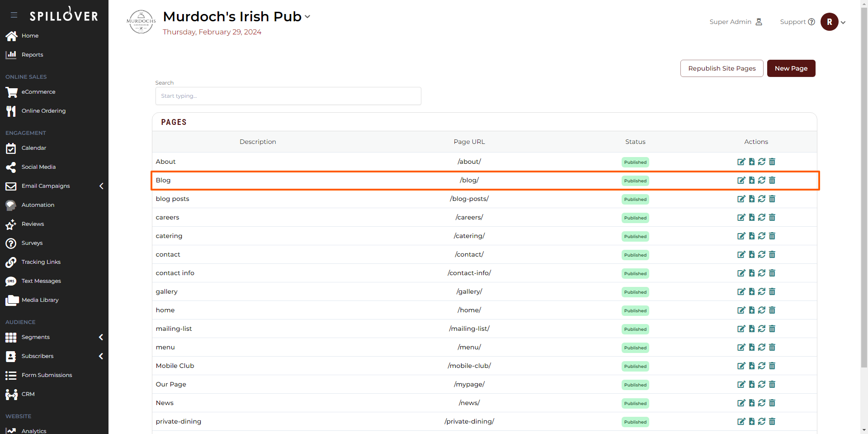Click the Published status badge for careers
868x434 pixels.
635,218
